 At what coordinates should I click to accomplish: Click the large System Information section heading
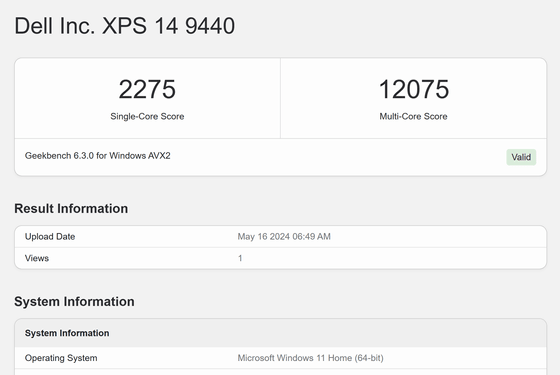click(74, 302)
